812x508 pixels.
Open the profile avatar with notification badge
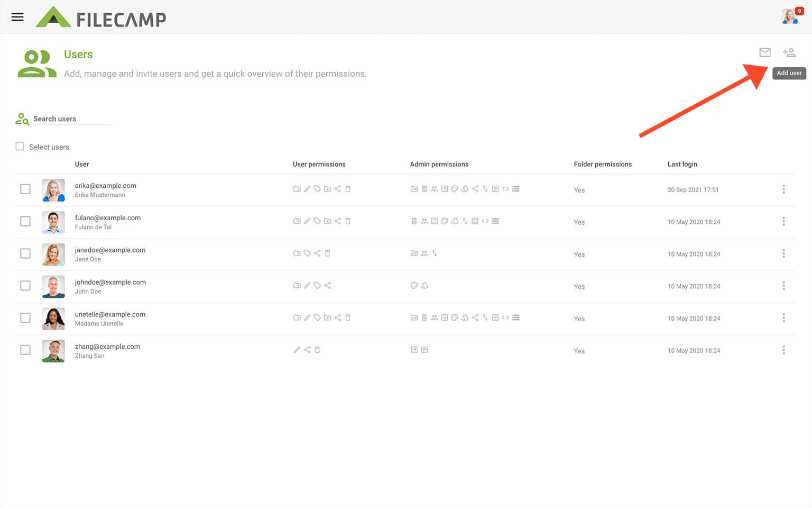[790, 16]
